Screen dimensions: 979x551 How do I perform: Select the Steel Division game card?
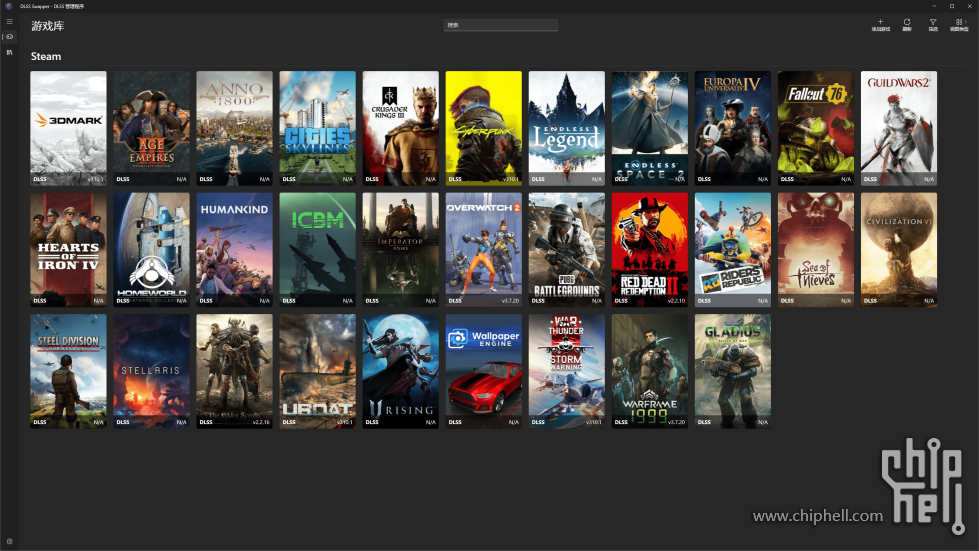(68, 371)
